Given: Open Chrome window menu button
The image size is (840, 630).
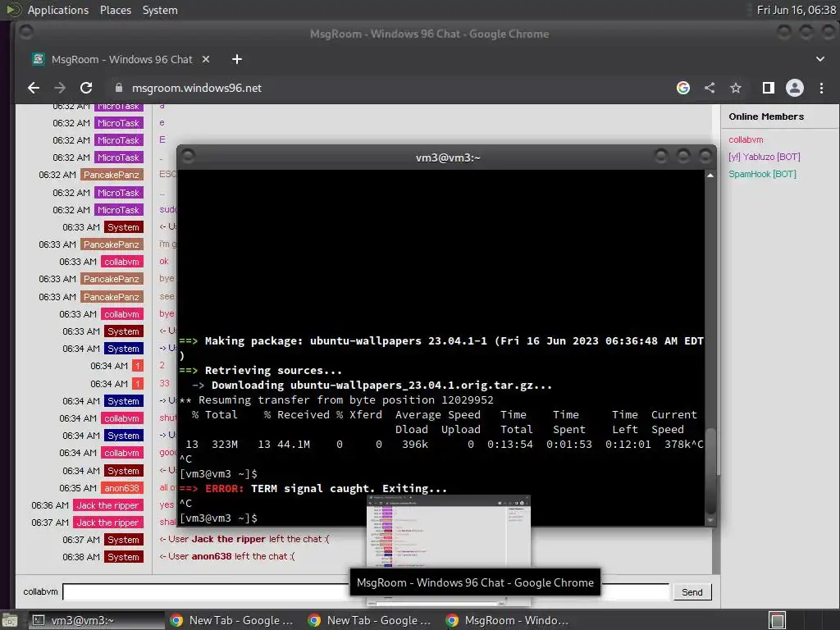Looking at the screenshot, I should tap(25, 32).
